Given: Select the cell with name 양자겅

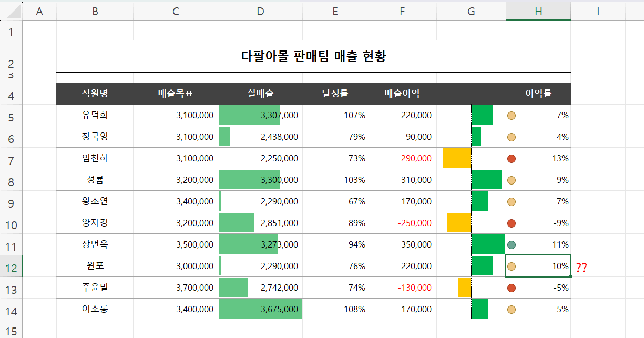Looking at the screenshot, I should click(95, 223).
